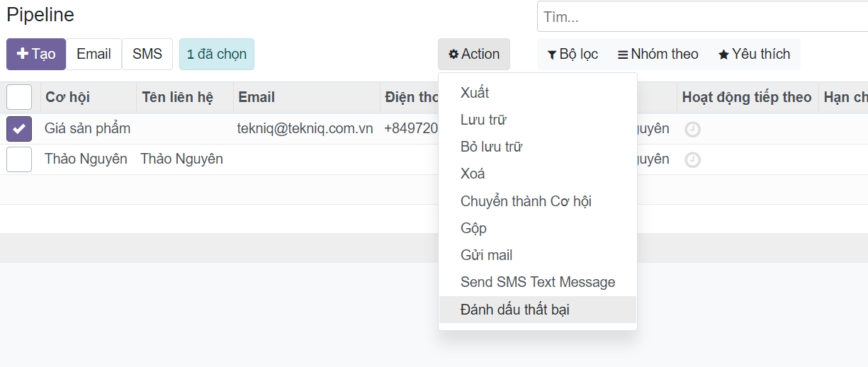Click the clock activity icon for Giá sản phẩm
Screen dimensions: 868x367
pyautogui.click(x=692, y=130)
